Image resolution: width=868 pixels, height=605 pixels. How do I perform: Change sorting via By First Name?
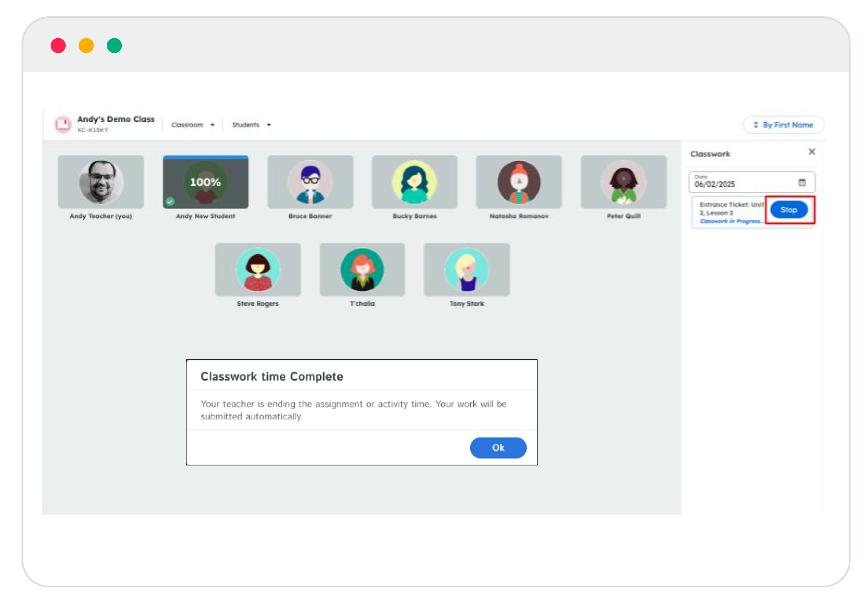(787, 125)
